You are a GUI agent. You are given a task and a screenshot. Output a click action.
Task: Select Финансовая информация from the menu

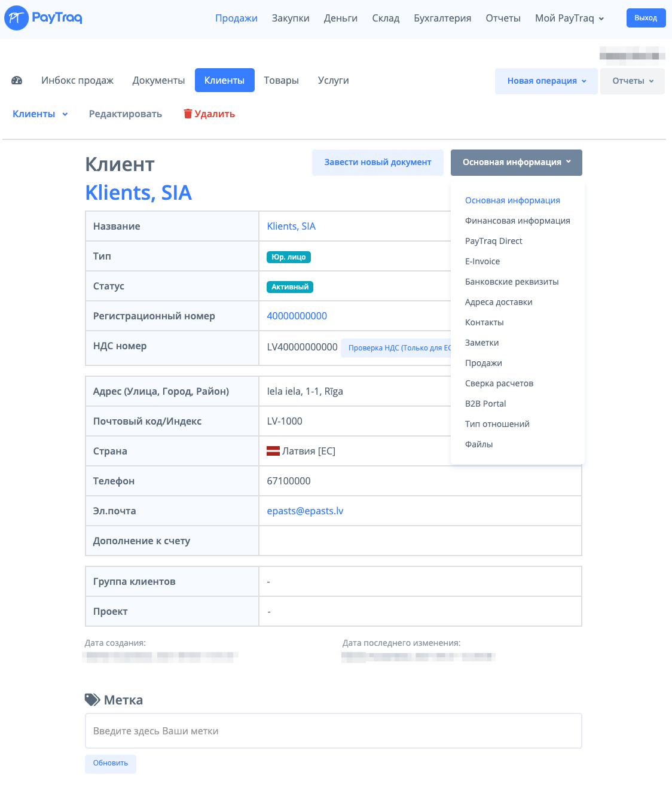pos(517,221)
